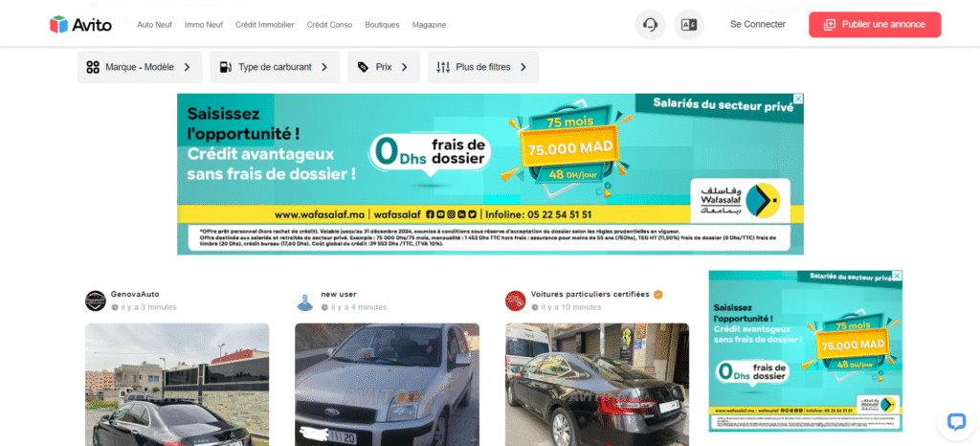Open Plus de filtres

tap(483, 67)
